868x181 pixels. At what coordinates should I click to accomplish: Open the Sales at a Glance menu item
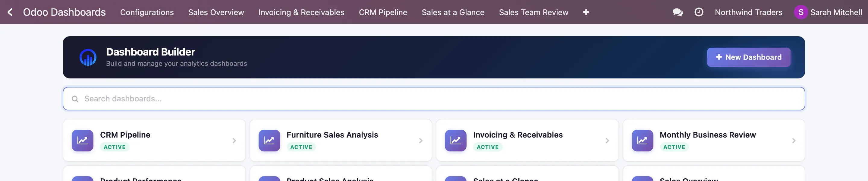[453, 12]
